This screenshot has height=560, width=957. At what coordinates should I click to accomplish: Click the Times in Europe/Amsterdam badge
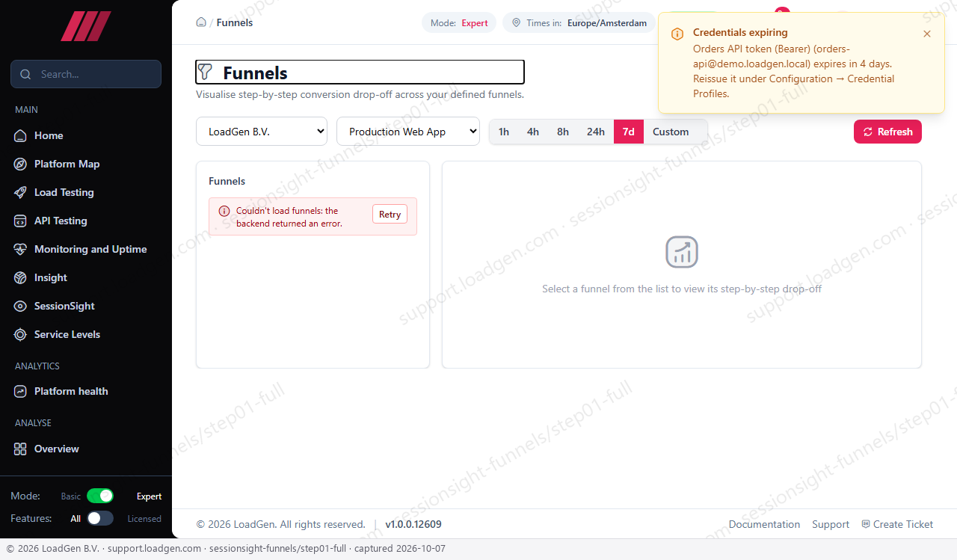(x=579, y=23)
